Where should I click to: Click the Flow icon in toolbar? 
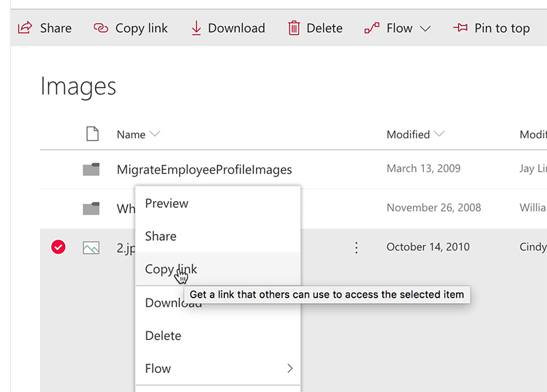pos(372,28)
